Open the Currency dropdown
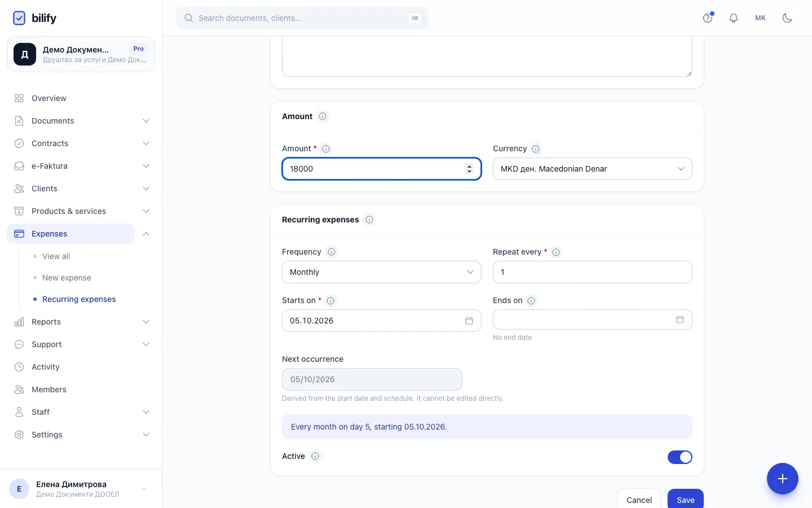This screenshot has height=508, width=812. [593, 169]
